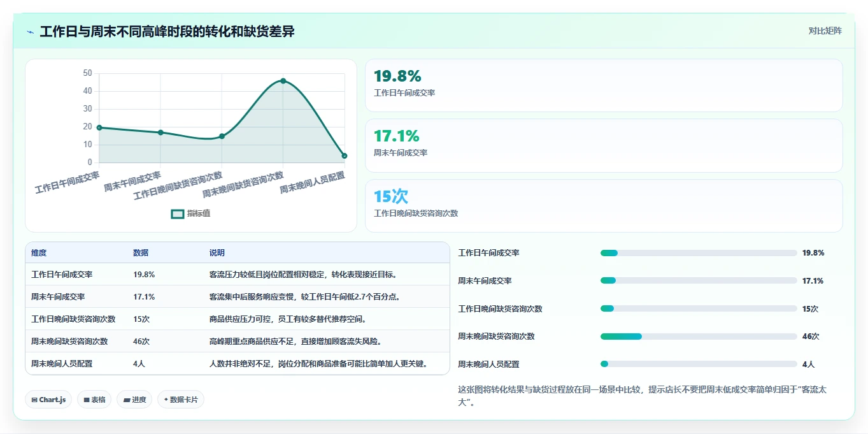This screenshot has width=868, height=434.
Task: Click the 说明 column header
Action: (217, 253)
